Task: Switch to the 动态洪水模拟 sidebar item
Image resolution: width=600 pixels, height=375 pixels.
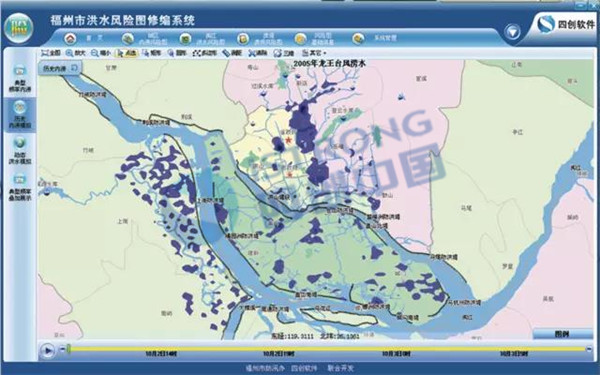Action: 20,150
